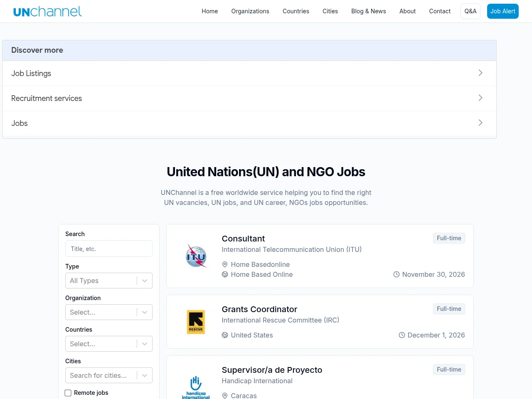Focus the Search title input field
Viewport: 532px width, 399px height.
(x=109, y=249)
